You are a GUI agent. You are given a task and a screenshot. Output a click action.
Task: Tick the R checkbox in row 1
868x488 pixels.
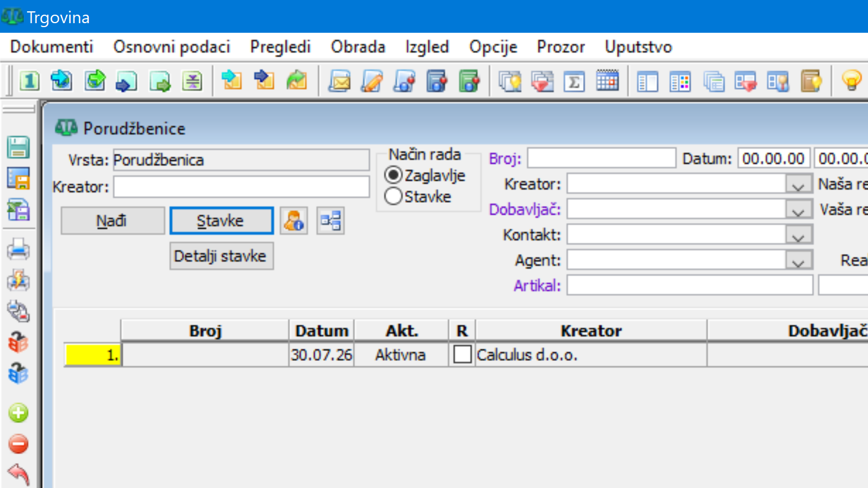pos(462,355)
